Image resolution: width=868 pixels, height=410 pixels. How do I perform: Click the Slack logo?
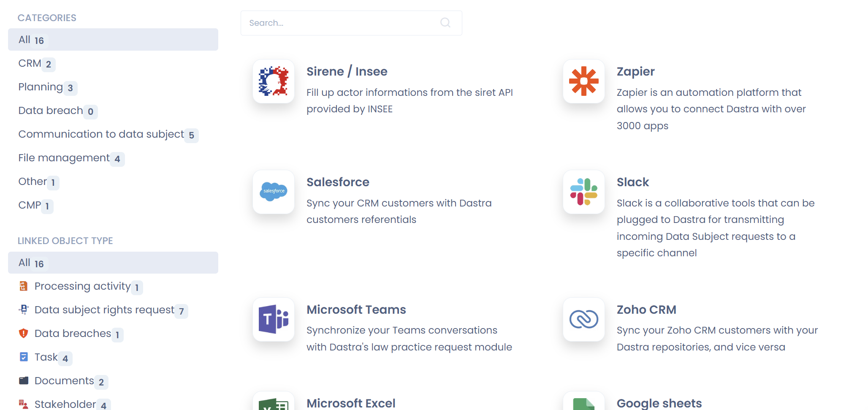point(584,192)
